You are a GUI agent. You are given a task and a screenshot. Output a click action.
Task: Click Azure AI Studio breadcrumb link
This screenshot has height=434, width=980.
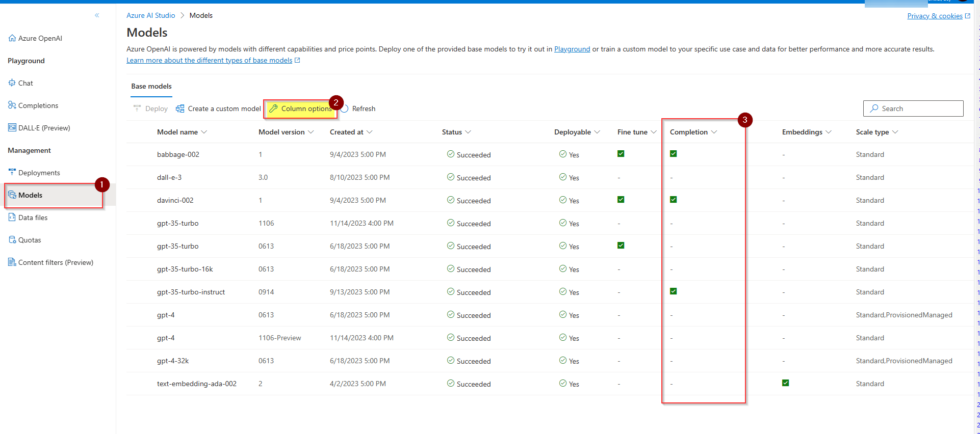point(151,15)
